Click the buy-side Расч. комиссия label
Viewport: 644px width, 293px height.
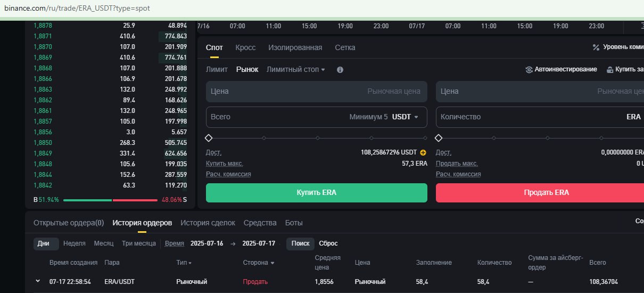pyautogui.click(x=228, y=174)
